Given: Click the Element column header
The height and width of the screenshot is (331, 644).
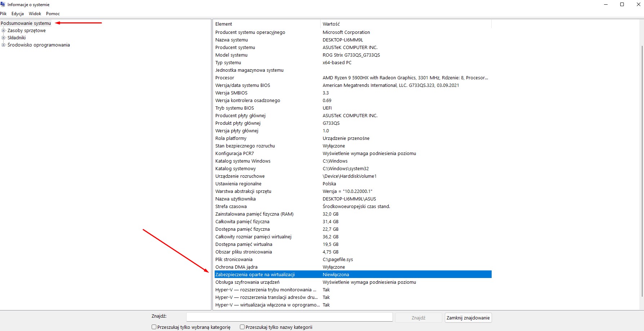Looking at the screenshot, I should pyautogui.click(x=267, y=24).
